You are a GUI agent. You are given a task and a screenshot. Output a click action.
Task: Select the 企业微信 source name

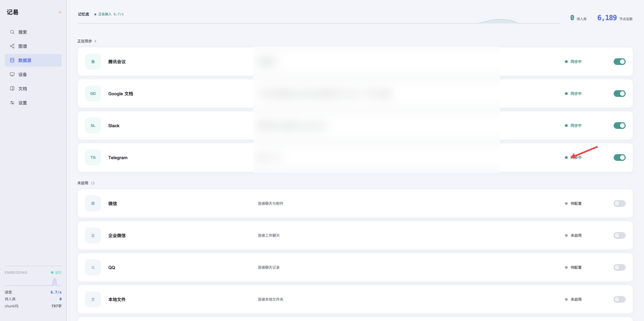click(117, 235)
